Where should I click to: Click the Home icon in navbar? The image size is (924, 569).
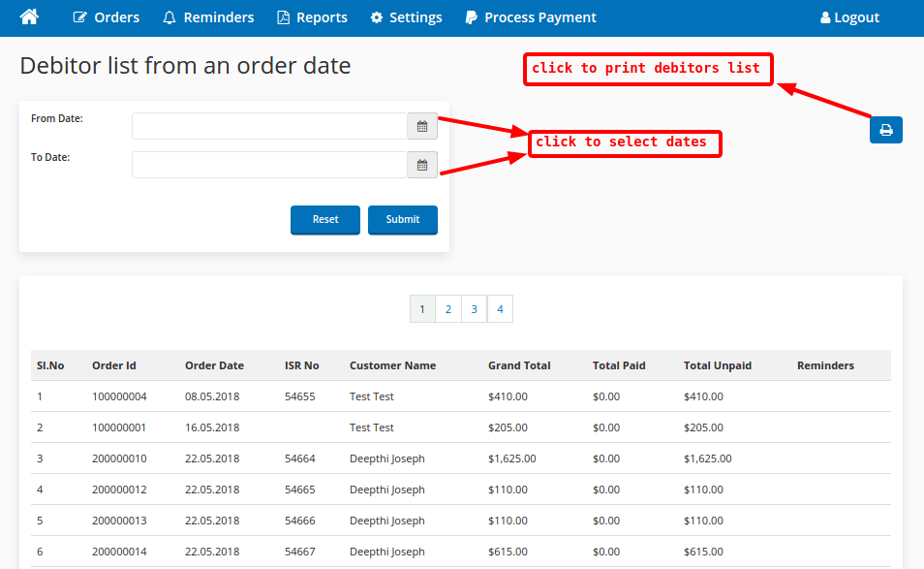(x=29, y=17)
